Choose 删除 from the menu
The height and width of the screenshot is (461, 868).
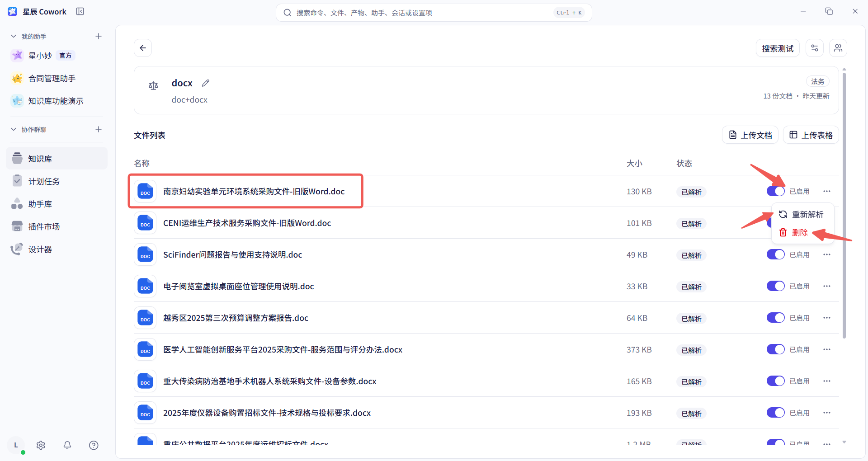[802, 232]
